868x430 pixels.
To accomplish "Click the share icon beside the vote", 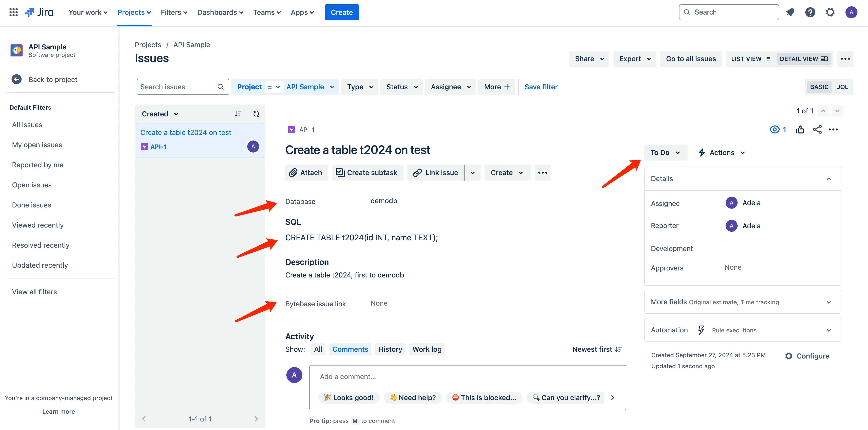I will point(817,129).
